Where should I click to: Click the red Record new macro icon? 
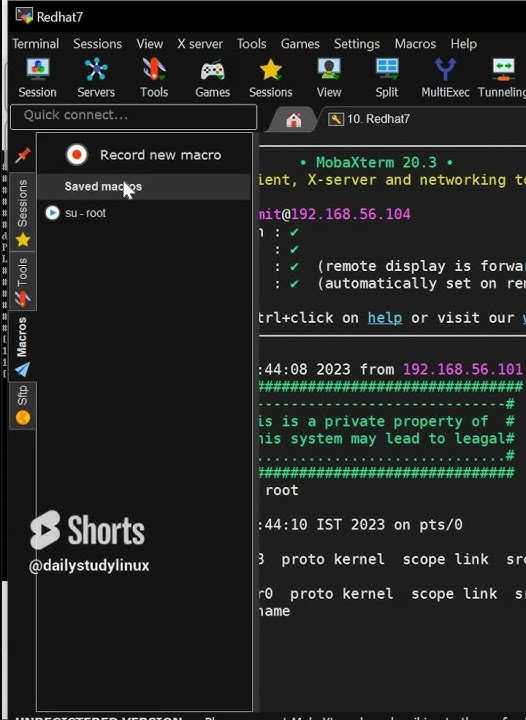click(77, 155)
